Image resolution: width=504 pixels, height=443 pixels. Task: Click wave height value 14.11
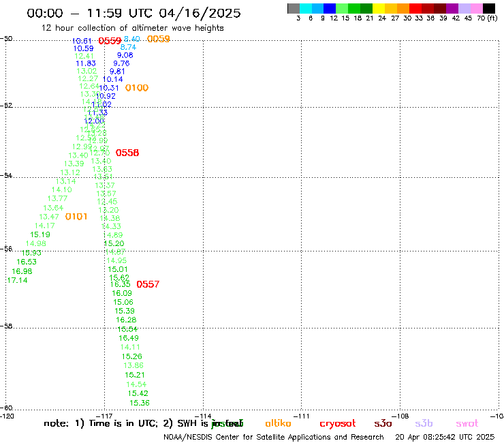pyautogui.click(x=130, y=347)
